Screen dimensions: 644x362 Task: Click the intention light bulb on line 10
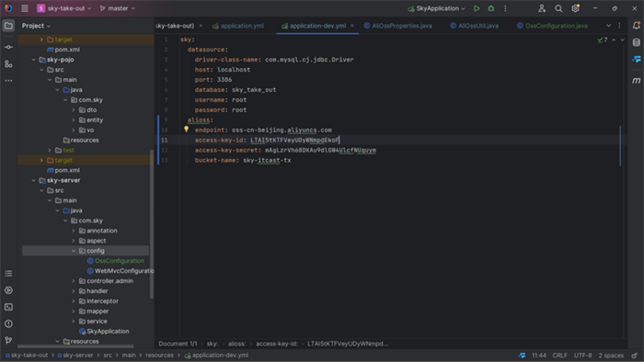pos(186,130)
